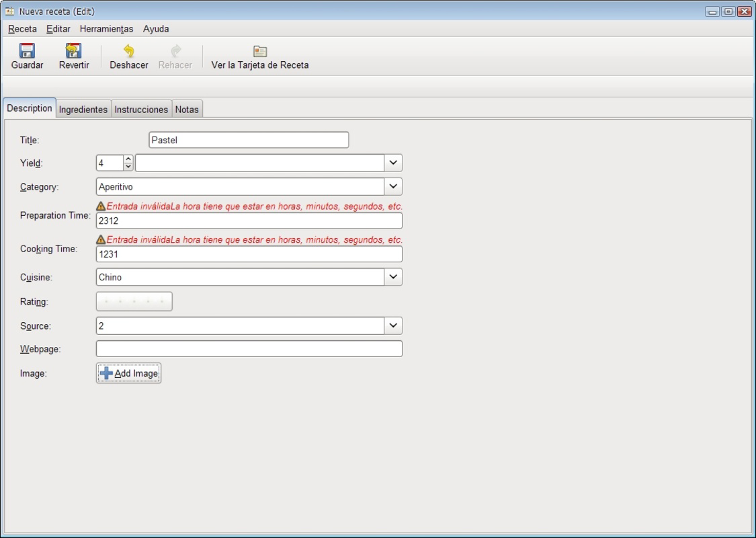Viewport: 756px width, 538px height.
Task: Click the recipe app icon in title bar
Action: pos(9,11)
